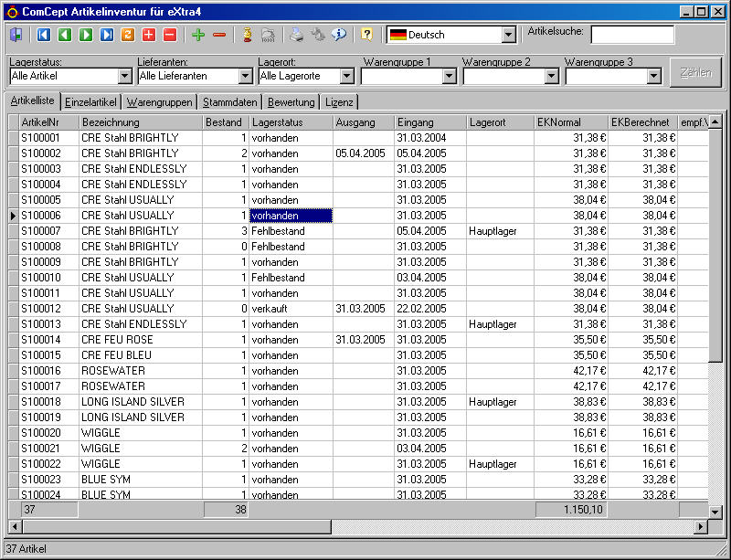Viewport: 731px width, 560px height.
Task: Go to previous record using green arrow
Action: tap(65, 35)
